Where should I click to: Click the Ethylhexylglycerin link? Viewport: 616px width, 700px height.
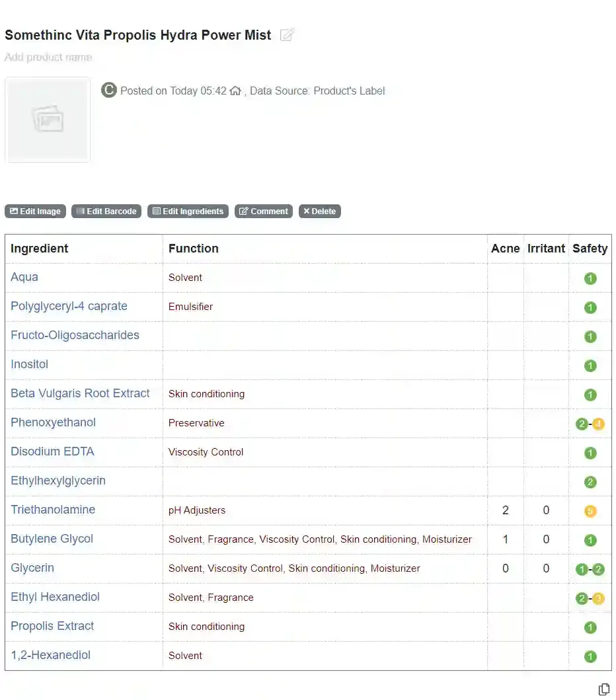(58, 481)
